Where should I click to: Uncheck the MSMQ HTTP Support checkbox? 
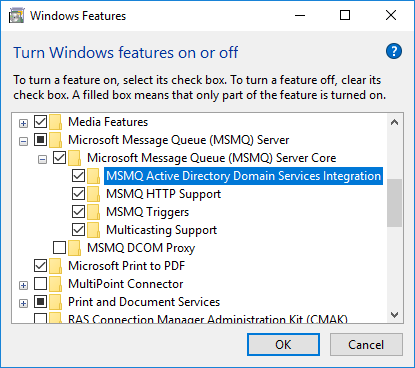click(78, 193)
